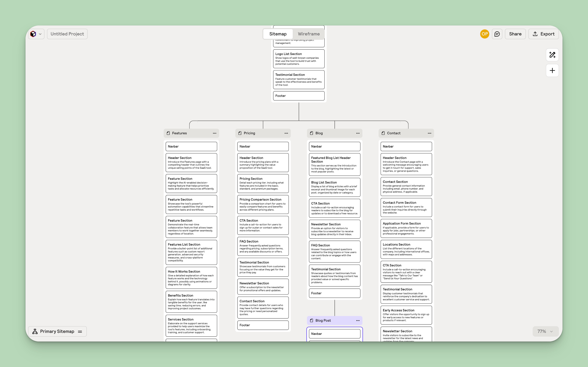Edit the Untitled Project name field

67,34
